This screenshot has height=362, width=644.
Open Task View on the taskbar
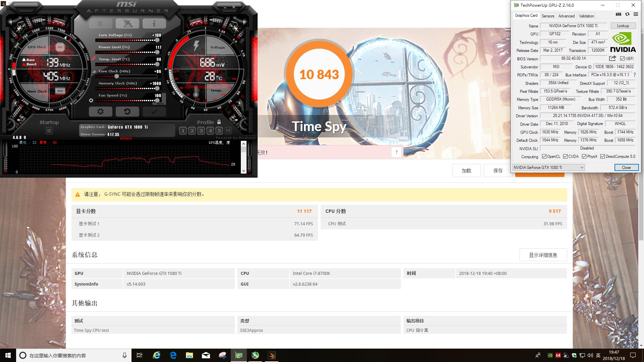[x=140, y=355]
